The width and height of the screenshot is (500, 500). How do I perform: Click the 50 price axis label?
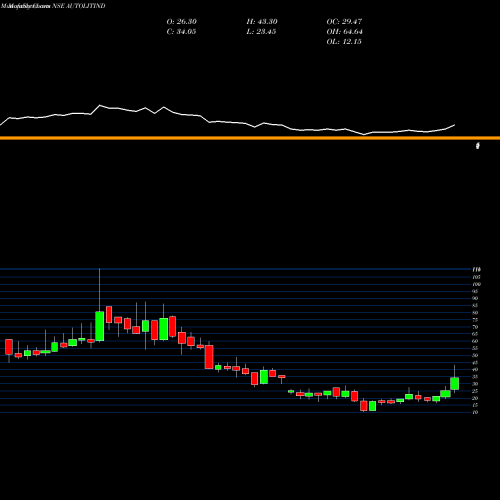click(475, 355)
